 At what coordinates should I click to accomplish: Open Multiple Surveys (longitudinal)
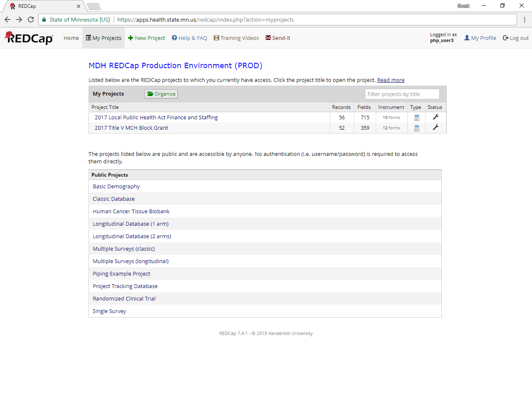pos(131,261)
